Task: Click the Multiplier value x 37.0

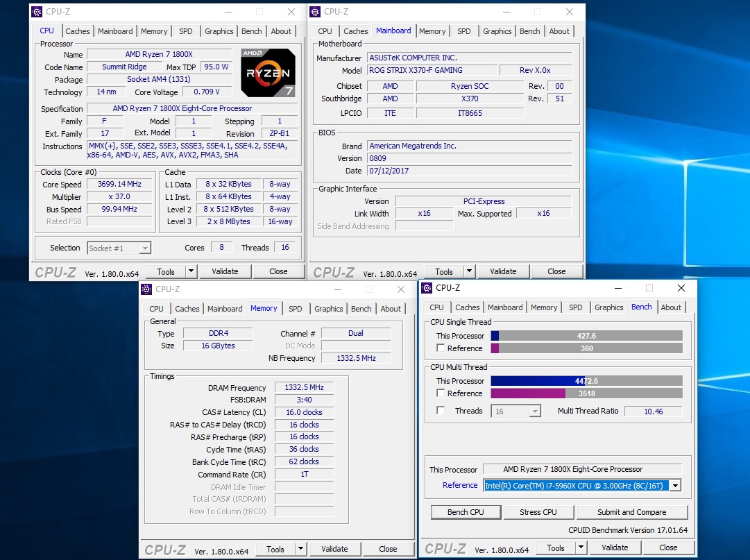Action: point(119,196)
